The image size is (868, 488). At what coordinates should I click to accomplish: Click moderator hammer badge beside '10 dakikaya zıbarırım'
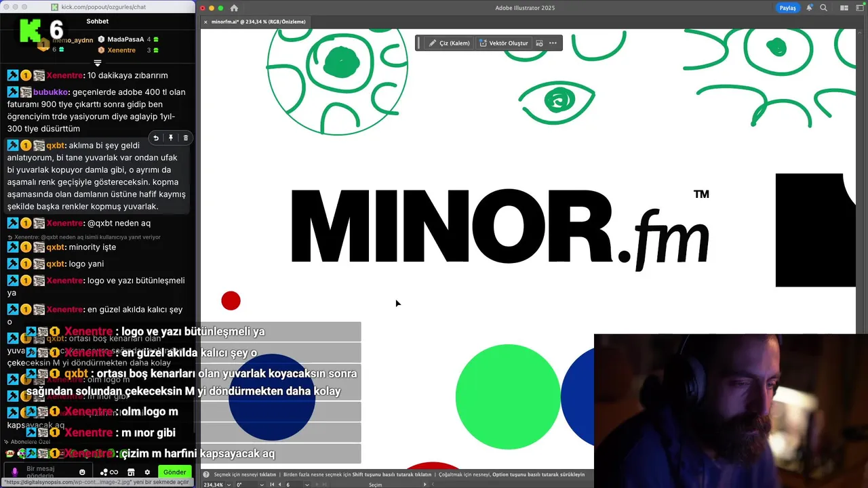tap(13, 75)
